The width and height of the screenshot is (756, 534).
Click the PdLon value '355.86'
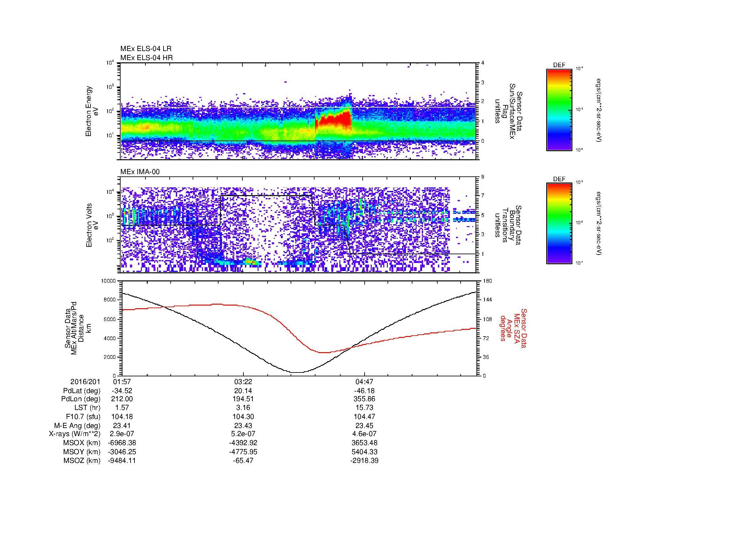tap(364, 399)
